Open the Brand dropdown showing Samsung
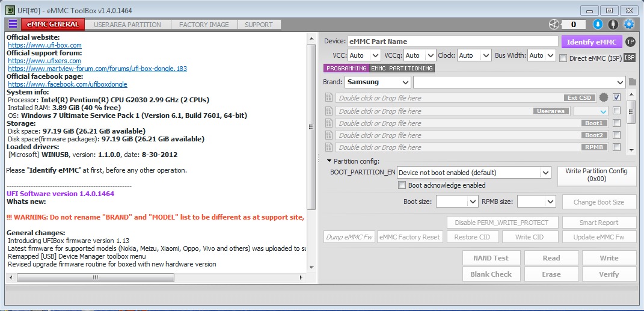This screenshot has width=644, height=311. point(378,82)
